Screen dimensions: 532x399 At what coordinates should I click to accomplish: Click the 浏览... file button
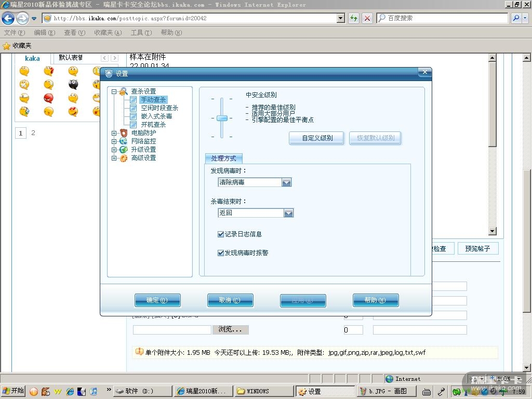click(230, 329)
